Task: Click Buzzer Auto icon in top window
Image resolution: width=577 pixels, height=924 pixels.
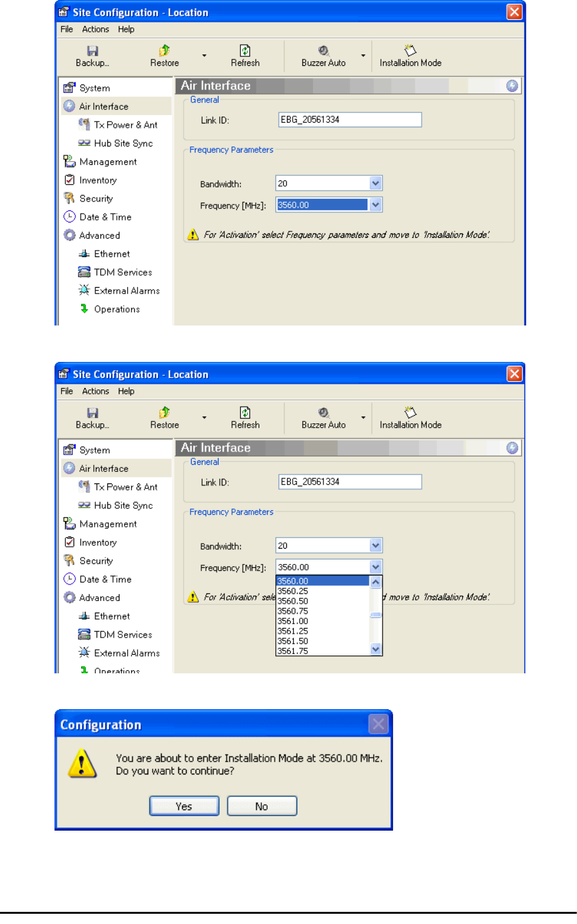Action: point(323,51)
